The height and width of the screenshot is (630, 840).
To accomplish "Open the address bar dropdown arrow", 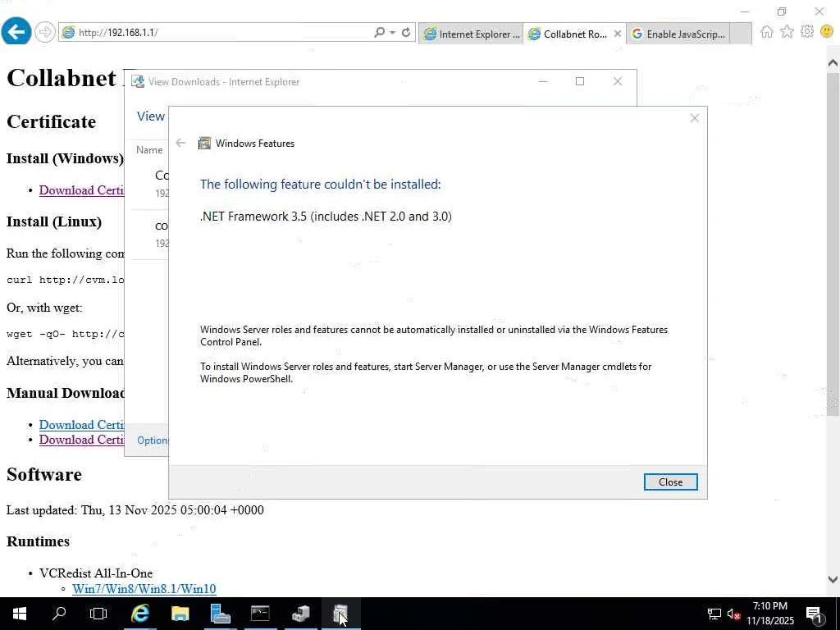I will [x=393, y=32].
